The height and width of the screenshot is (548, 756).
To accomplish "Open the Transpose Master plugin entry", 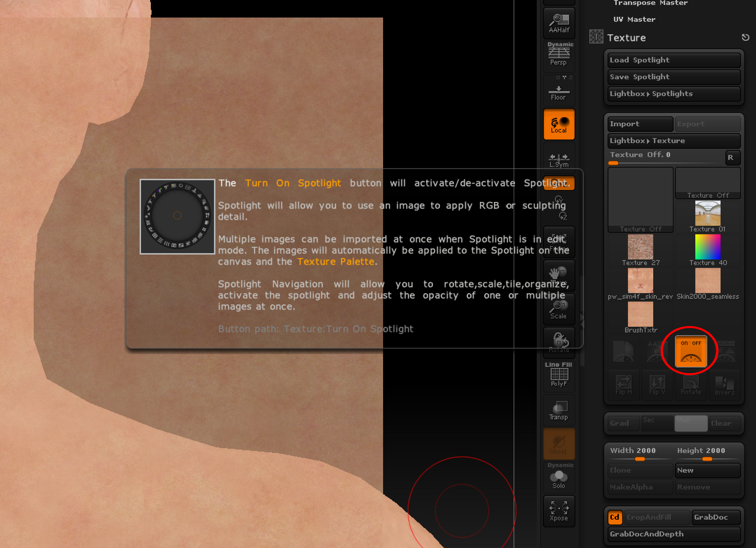I will click(x=650, y=3).
